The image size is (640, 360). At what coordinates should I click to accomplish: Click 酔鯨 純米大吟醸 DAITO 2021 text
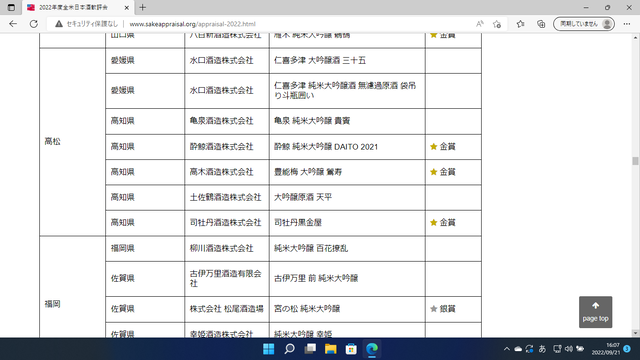click(326, 147)
